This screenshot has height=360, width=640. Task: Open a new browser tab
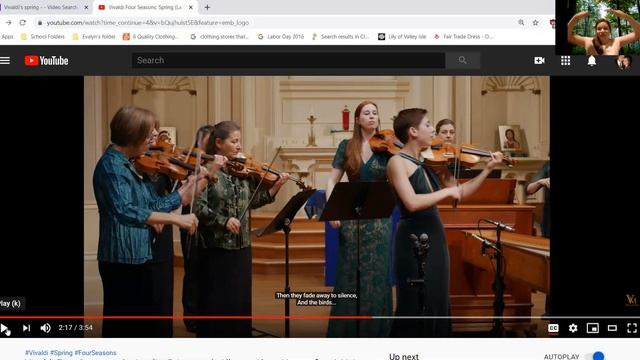click(207, 7)
